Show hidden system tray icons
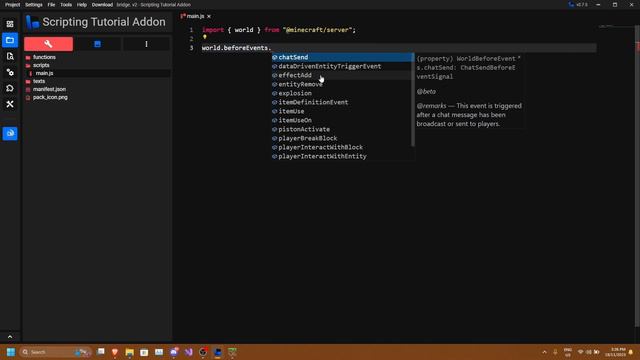Image resolution: width=640 pixels, height=360 pixels. click(544, 352)
